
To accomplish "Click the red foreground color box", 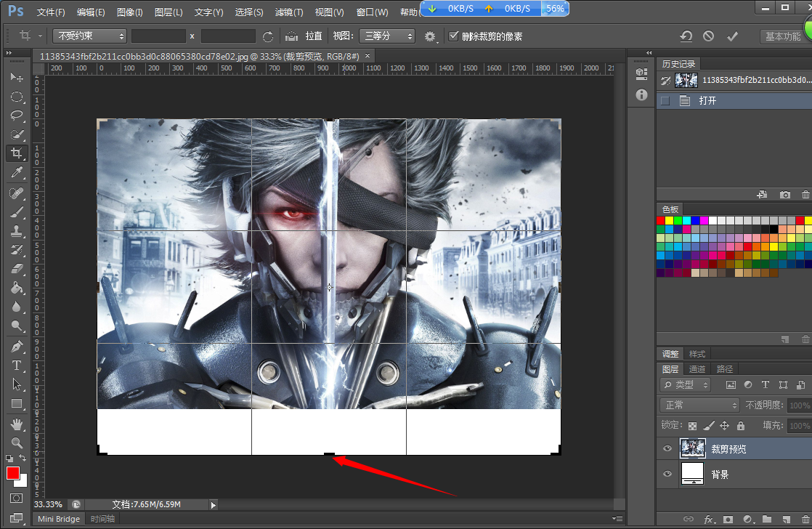I will [x=13, y=472].
